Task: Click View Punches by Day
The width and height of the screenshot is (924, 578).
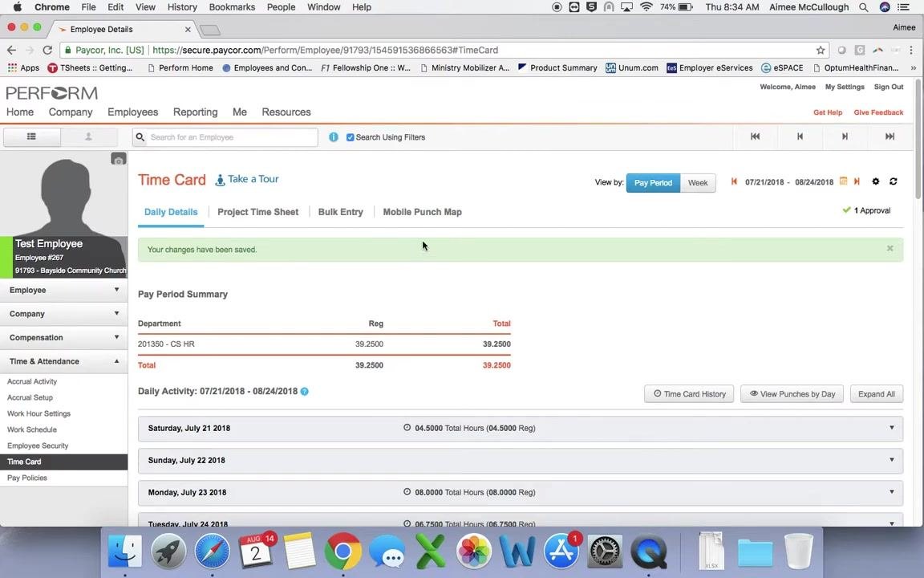Action: (792, 394)
